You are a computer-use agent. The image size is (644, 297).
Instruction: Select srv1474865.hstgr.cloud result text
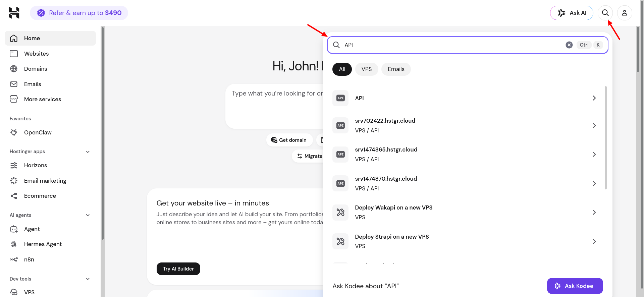point(386,150)
